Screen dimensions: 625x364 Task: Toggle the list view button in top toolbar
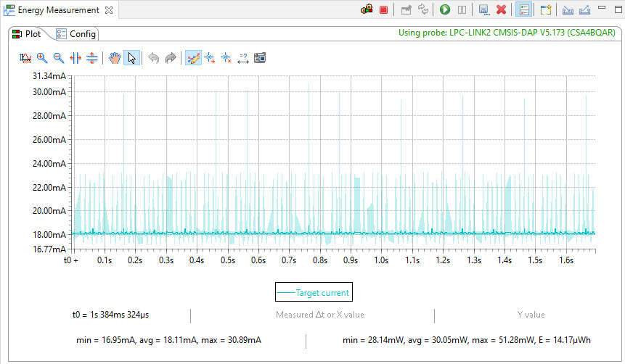pos(522,10)
